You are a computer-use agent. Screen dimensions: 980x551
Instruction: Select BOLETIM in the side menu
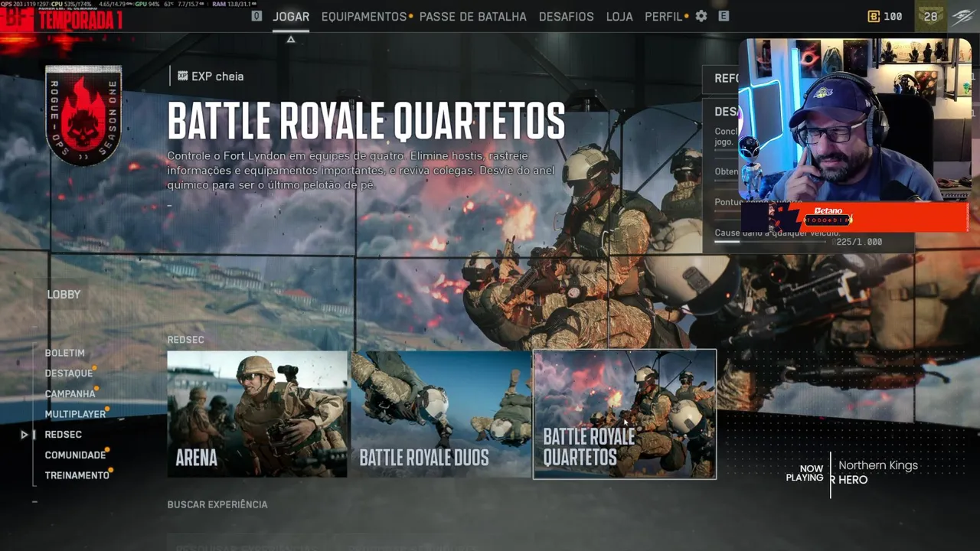(x=65, y=353)
